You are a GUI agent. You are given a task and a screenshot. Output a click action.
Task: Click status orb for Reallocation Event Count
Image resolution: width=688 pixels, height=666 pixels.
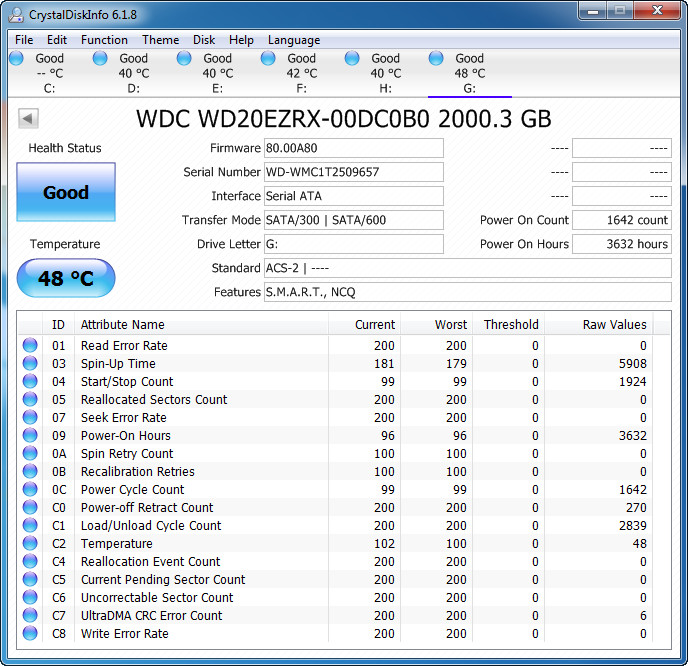coord(30,561)
